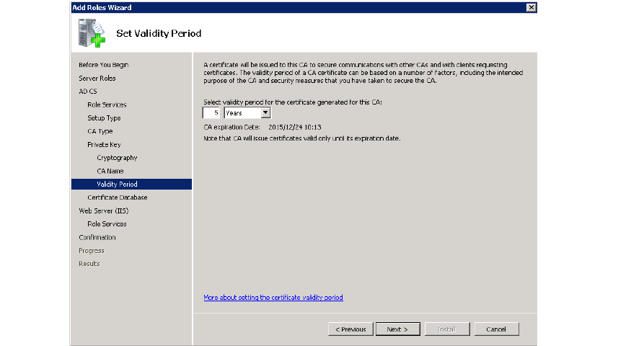
Task: Proceed with the Next button
Action: tap(397, 329)
